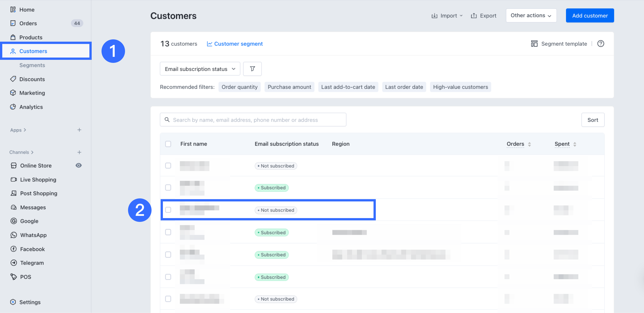Click the Telegram channel icon

pyautogui.click(x=14, y=263)
